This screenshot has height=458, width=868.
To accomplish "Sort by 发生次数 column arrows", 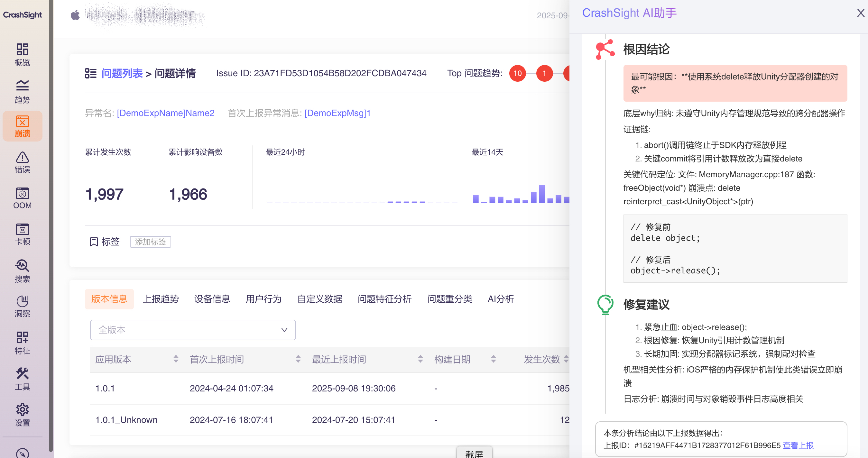I will (x=566, y=359).
